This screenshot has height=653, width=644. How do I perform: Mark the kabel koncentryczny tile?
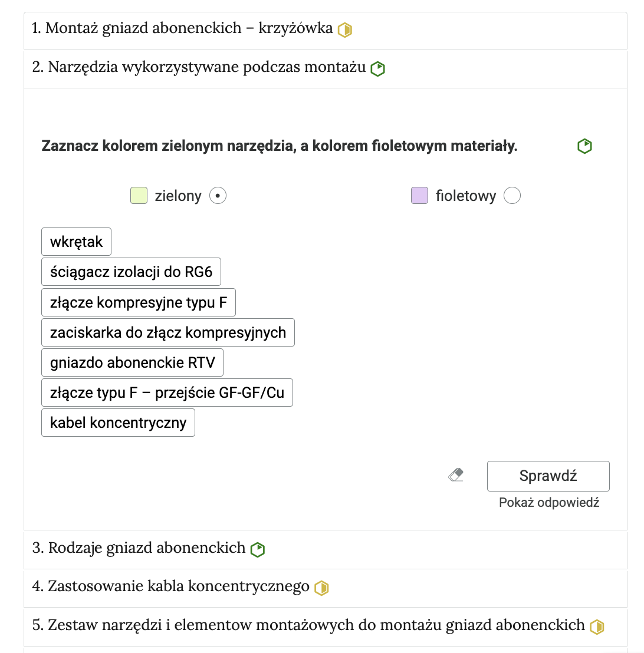point(117,422)
